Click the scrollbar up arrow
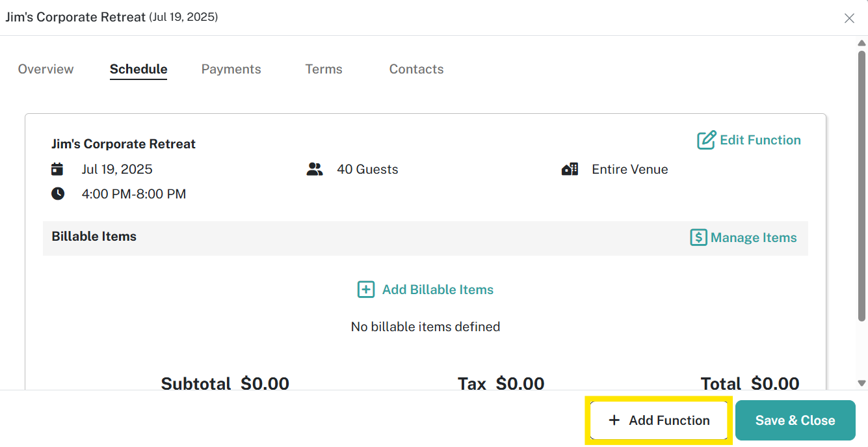The height and width of the screenshot is (447, 868). click(x=862, y=43)
